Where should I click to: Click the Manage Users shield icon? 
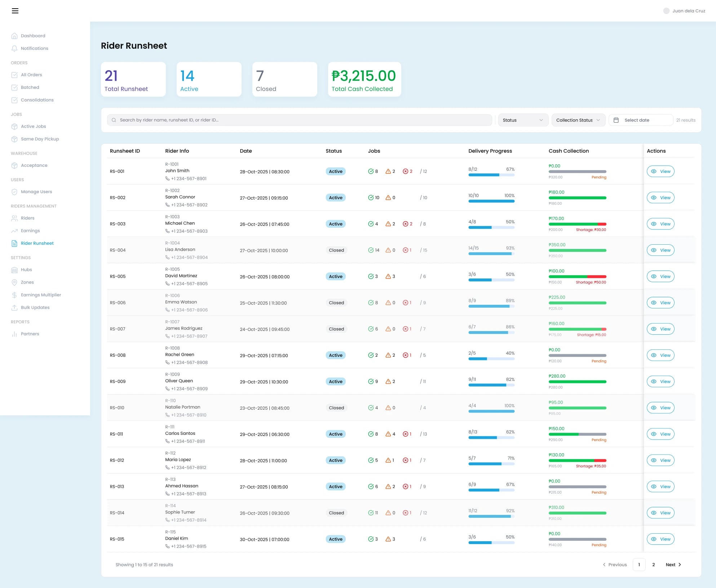[14, 192]
